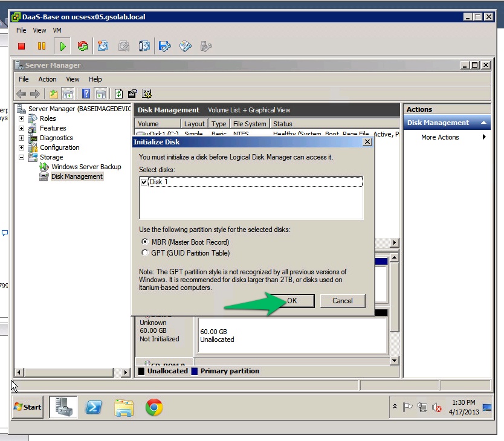This screenshot has height=441, width=504.
Task: Click the Back arrow in Server Manager
Action: [21, 94]
